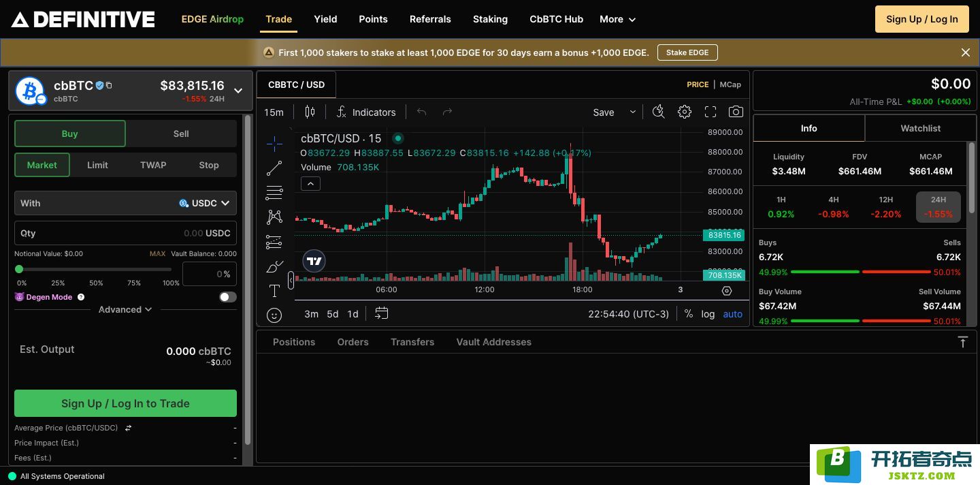Click Sign Up / Log In to Trade
This screenshot has height=485, width=980.
tap(125, 403)
